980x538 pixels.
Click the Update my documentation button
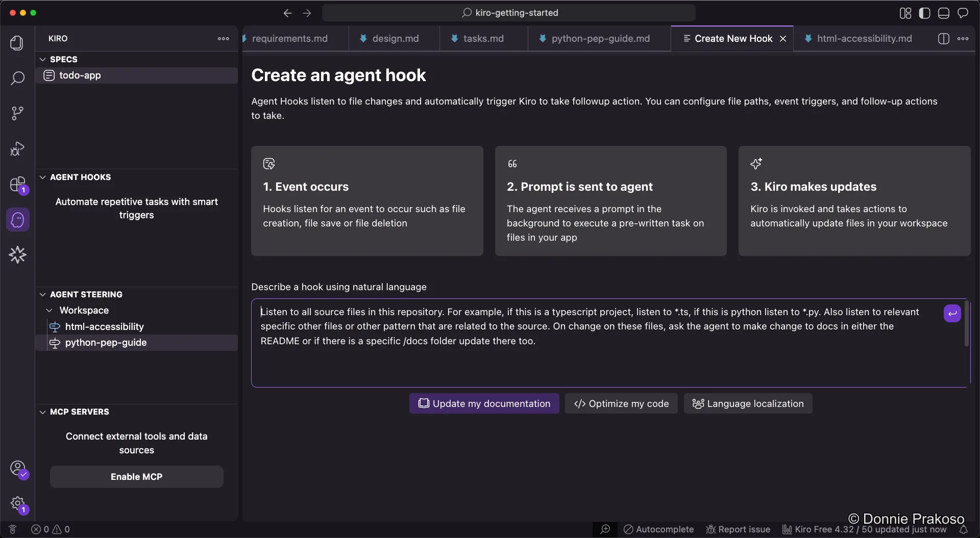[x=483, y=403]
